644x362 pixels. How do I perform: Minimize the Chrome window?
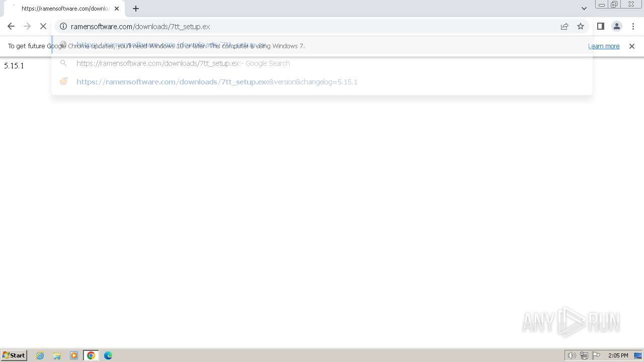tap(601, 5)
